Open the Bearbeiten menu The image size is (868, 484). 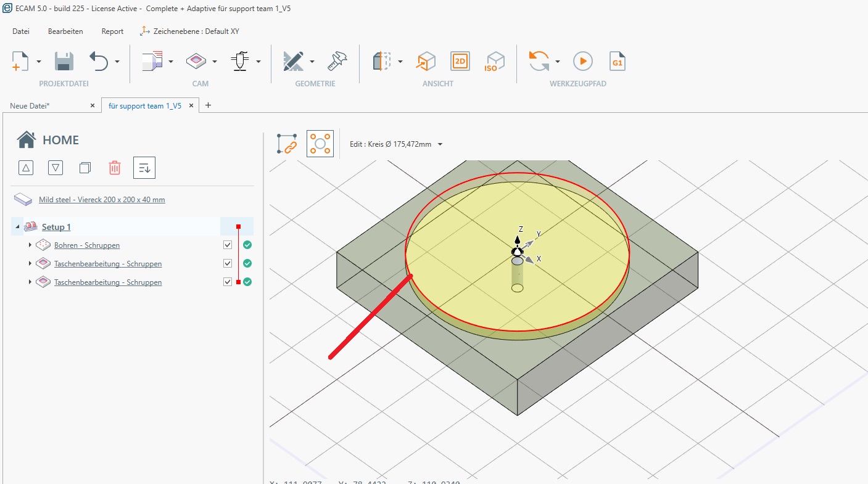click(x=65, y=31)
